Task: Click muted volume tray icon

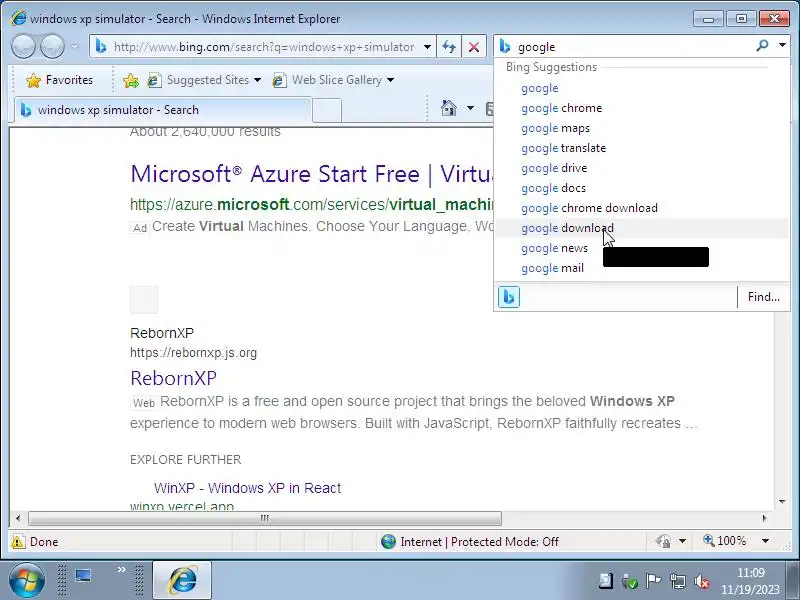Action: tap(702, 581)
